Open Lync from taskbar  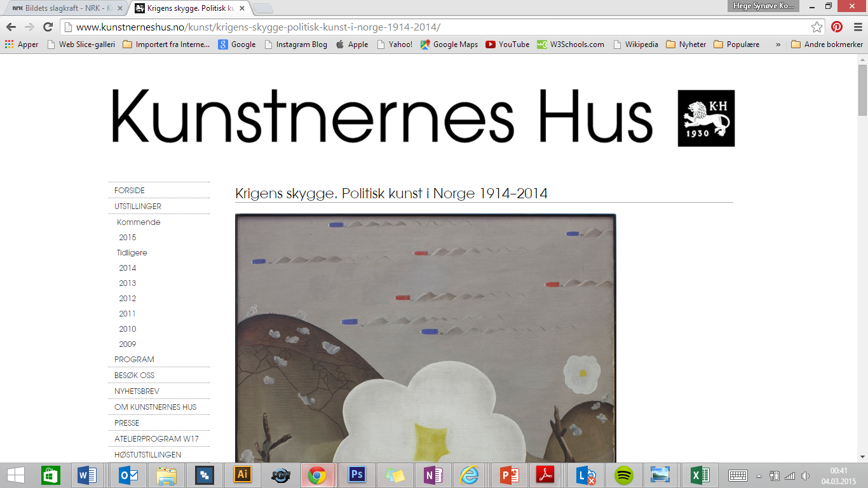pos(586,475)
